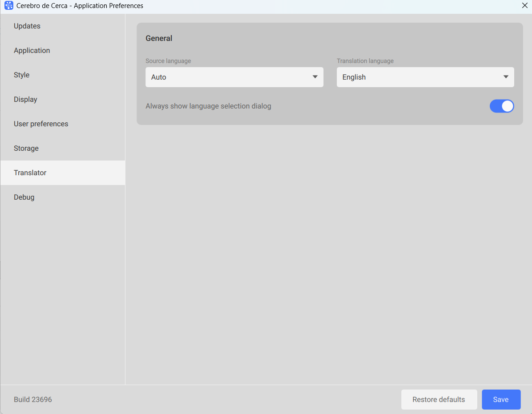The image size is (532, 414).
Task: Click the 'Translation language' field label
Action: click(365, 61)
